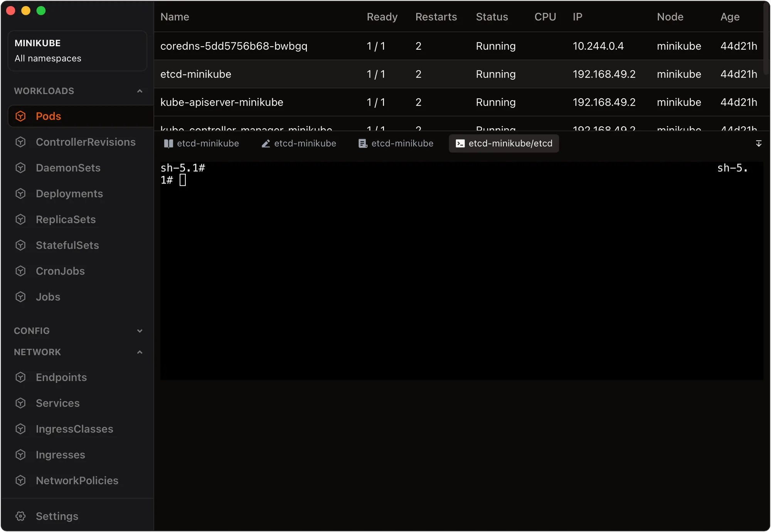Sort by IP column header
The width and height of the screenshot is (771, 532).
pyautogui.click(x=577, y=17)
